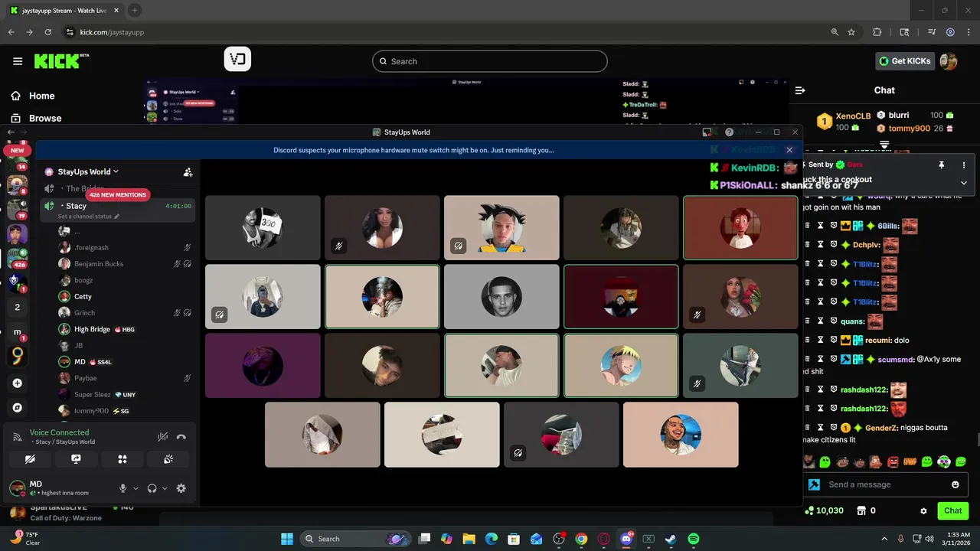
Task: Select the 300 sign participant tile
Action: (263, 228)
